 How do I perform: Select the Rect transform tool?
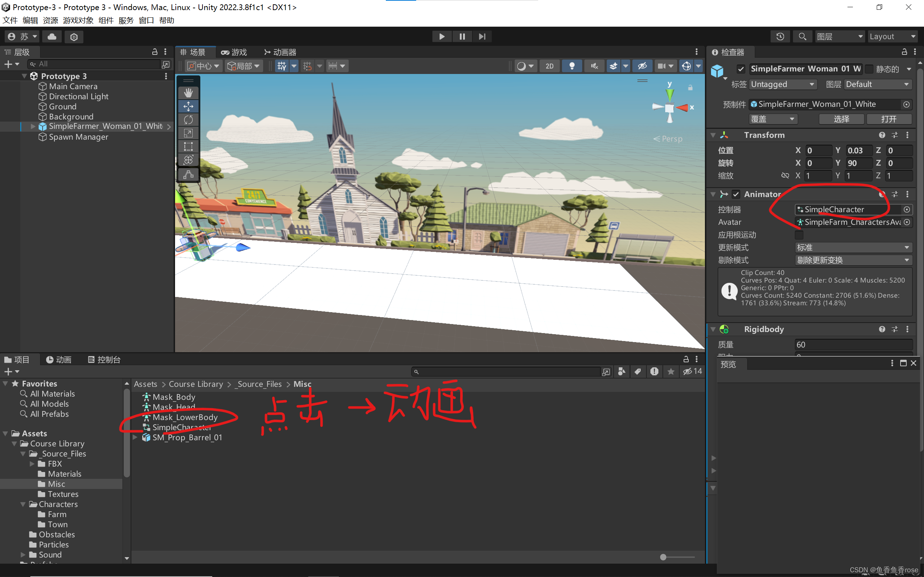click(x=188, y=146)
